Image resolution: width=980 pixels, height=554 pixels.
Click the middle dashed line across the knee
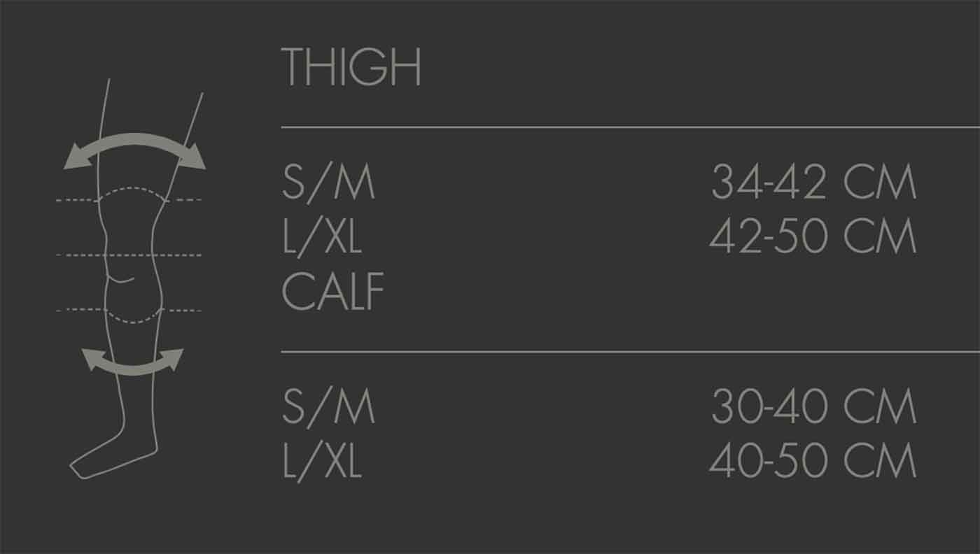click(77, 255)
